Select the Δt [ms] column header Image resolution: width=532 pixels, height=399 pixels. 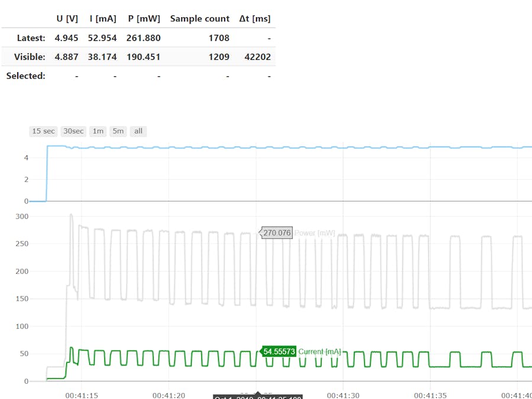(x=254, y=18)
